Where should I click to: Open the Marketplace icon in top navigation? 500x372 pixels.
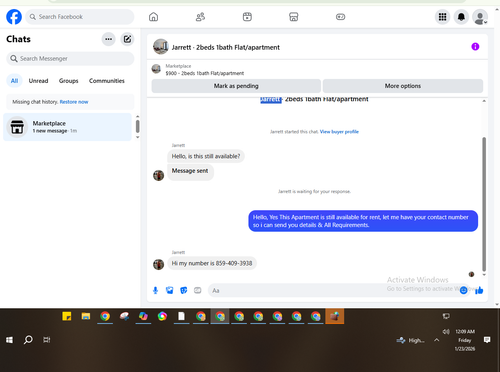point(294,17)
